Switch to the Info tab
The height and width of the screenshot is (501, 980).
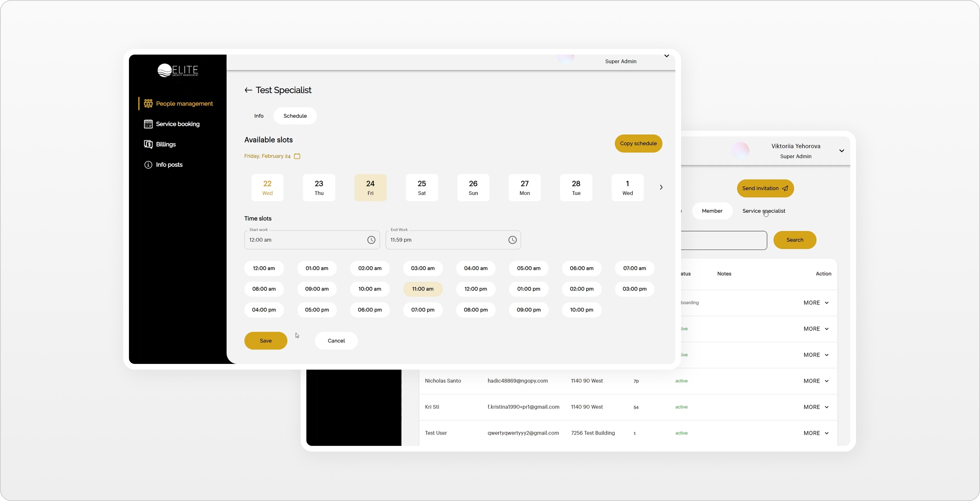(259, 116)
